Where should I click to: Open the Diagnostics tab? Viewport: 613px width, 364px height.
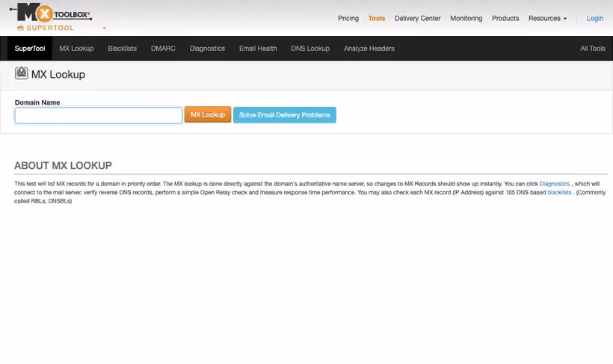click(x=207, y=49)
